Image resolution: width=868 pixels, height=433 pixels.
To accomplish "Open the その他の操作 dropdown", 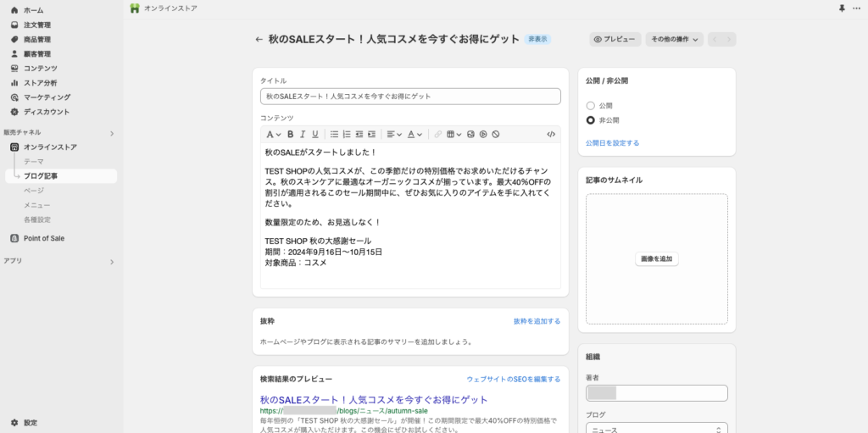I will tap(675, 39).
